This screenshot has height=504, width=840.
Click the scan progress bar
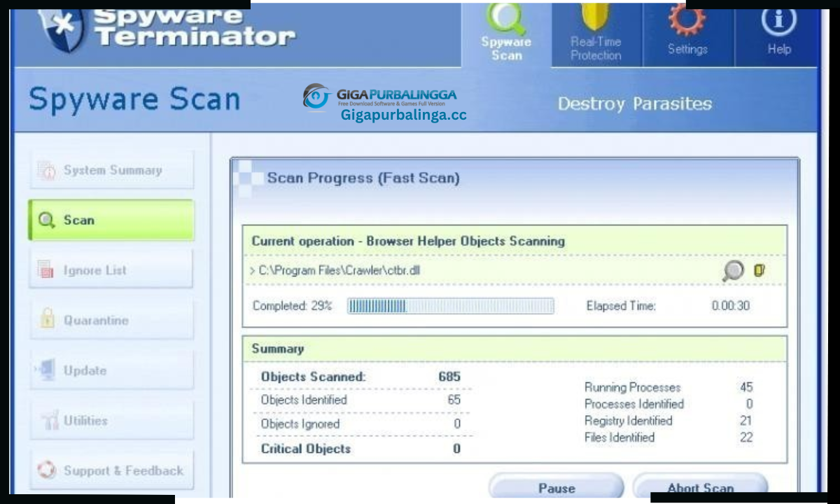pos(451,306)
